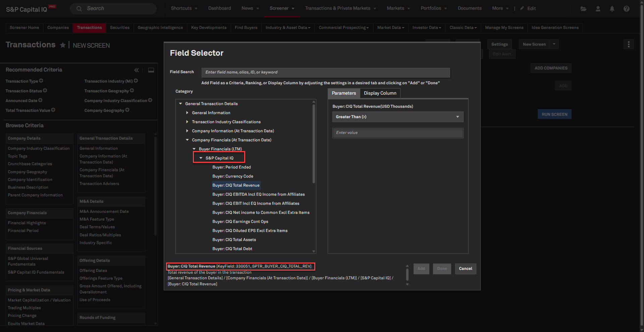Open the Dashboard page
This screenshot has width=644, height=332.
pyautogui.click(x=219, y=8)
